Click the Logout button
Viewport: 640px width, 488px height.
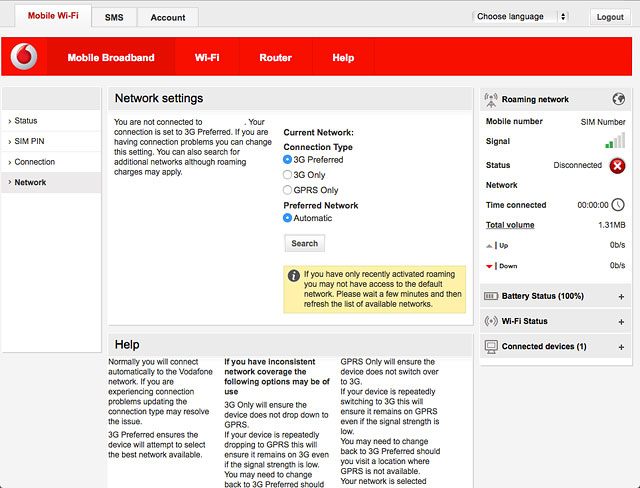pos(609,17)
